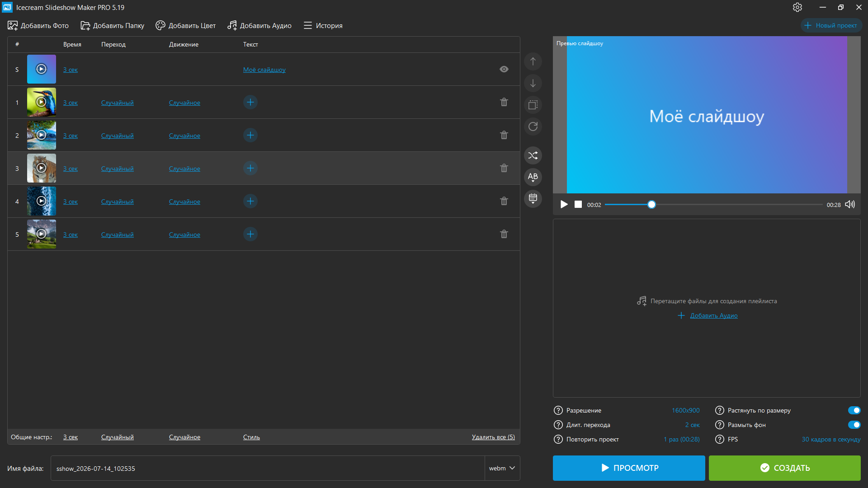Click Удалить все (5) link
Image resolution: width=868 pixels, height=488 pixels.
[493, 437]
